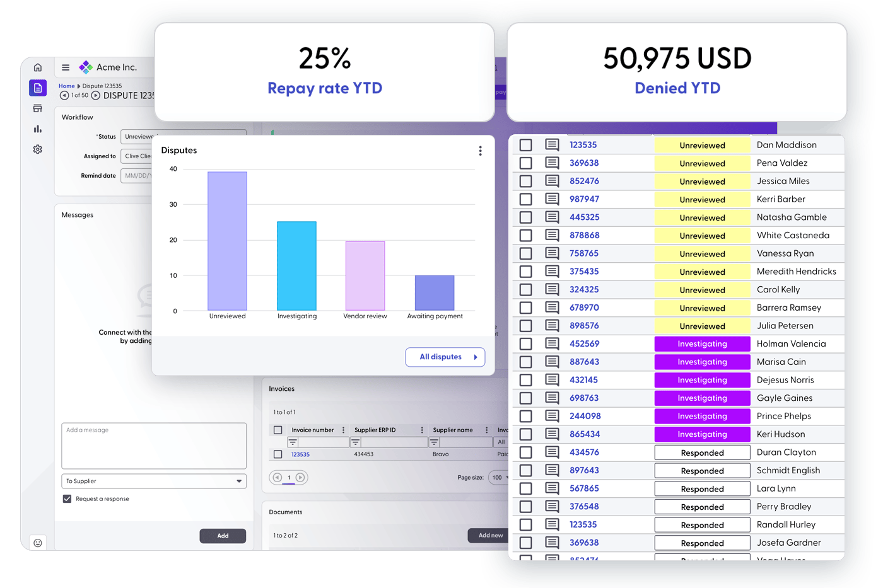This screenshot has width=883, height=588.
Task: Open the Documents icon in the sidebar
Action: (38, 88)
